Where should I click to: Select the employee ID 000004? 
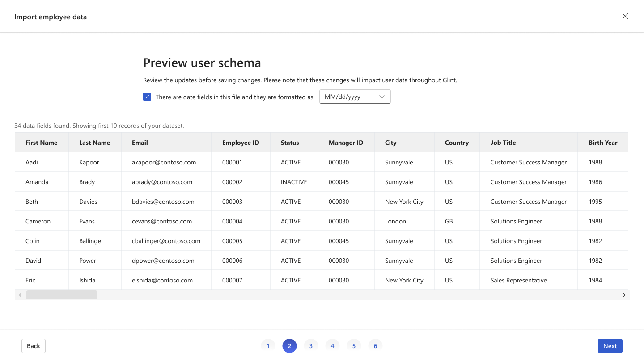click(x=232, y=221)
